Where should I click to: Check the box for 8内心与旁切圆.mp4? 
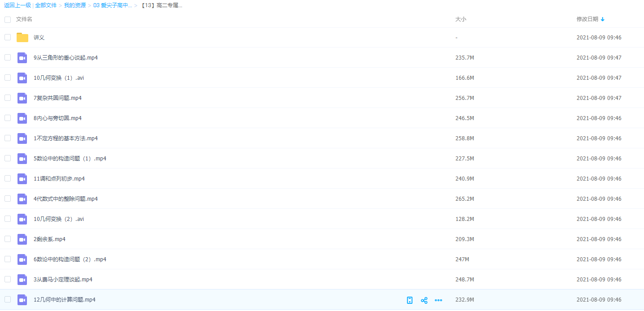tap(8, 118)
